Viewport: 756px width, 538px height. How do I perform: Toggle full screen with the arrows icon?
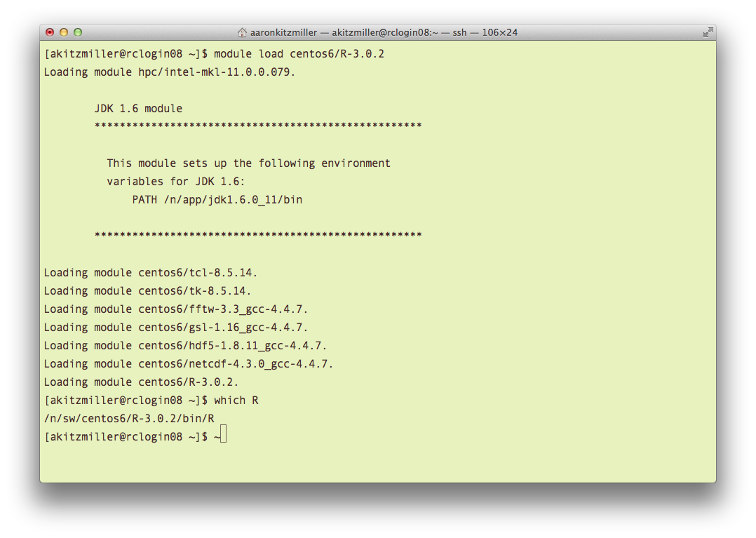pyautogui.click(x=708, y=32)
